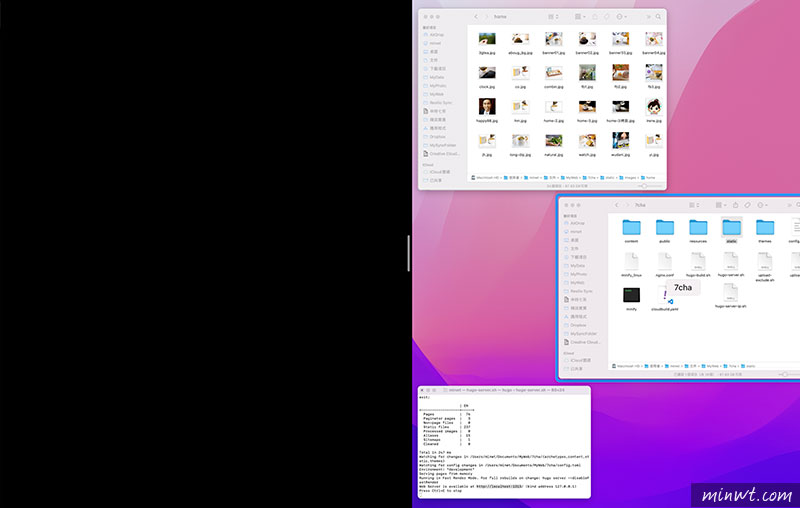The width and height of the screenshot is (800, 508).
Task: Select home-2.jpg thumbnail in home window
Action: [554, 107]
